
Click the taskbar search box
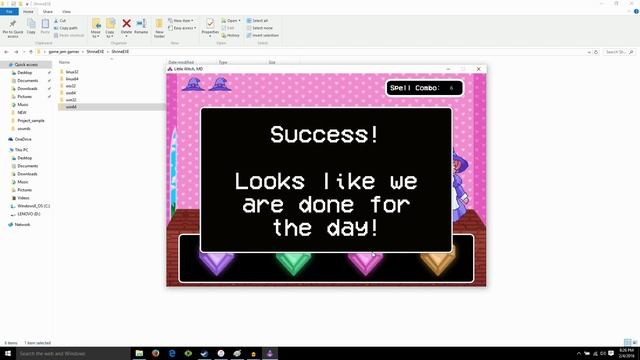point(73,353)
